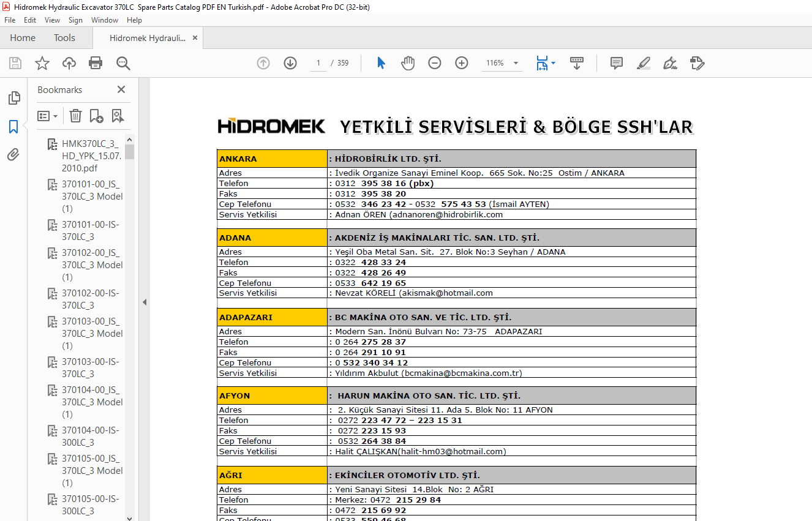The image size is (812, 521).
Task: Select bookmark 370101-00_IS_370LC_3 Model (1)
Action: tap(92, 197)
